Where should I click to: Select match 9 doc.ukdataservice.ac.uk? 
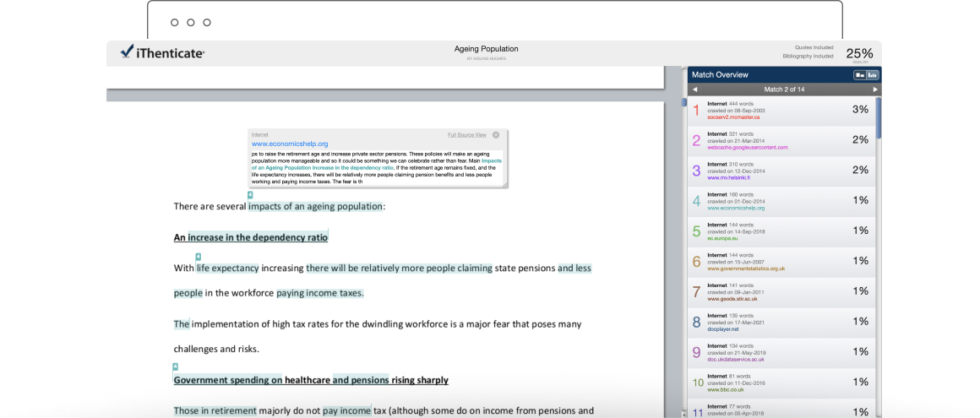[781, 353]
